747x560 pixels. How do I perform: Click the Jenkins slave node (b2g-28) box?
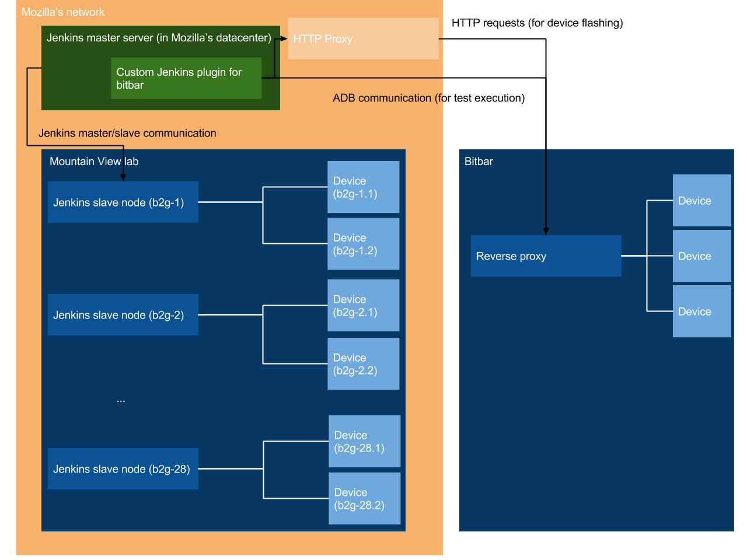coord(123,468)
